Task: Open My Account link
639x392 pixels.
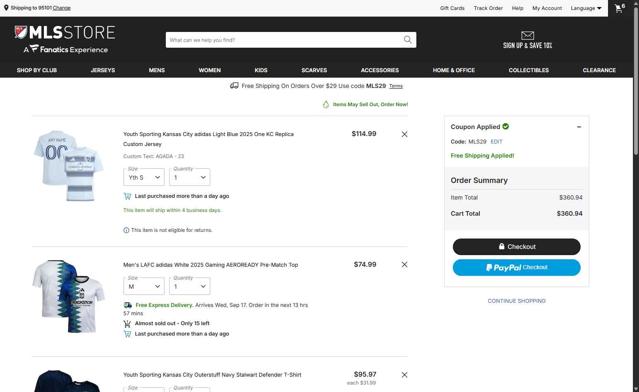Action: 547,8
